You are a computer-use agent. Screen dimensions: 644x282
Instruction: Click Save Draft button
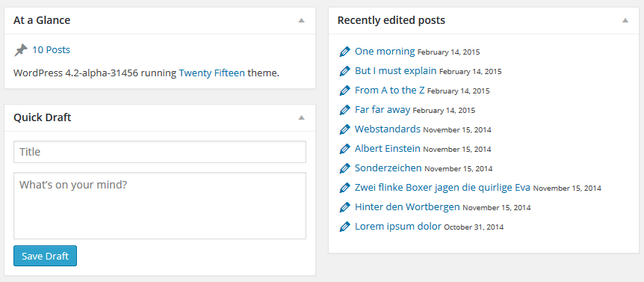45,256
